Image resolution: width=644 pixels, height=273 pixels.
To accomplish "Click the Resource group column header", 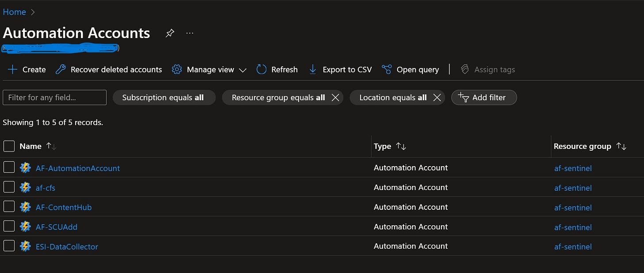I will pyautogui.click(x=583, y=146).
